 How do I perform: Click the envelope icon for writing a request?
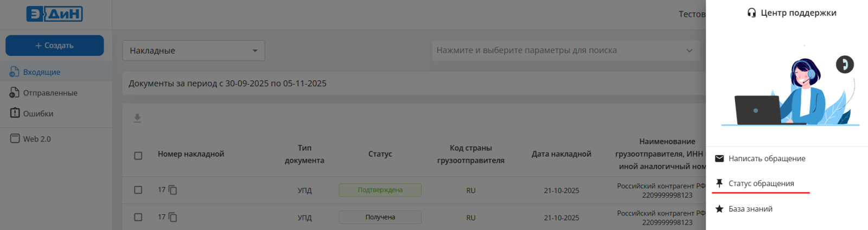point(719,158)
